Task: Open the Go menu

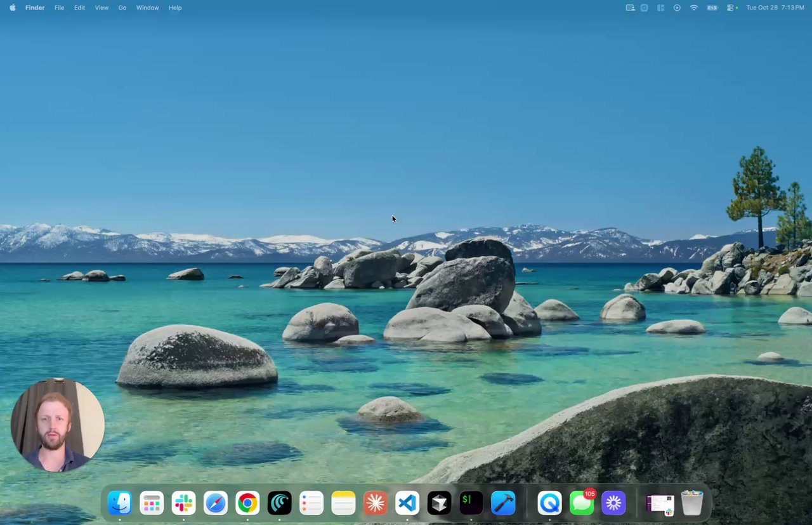Action: point(122,8)
